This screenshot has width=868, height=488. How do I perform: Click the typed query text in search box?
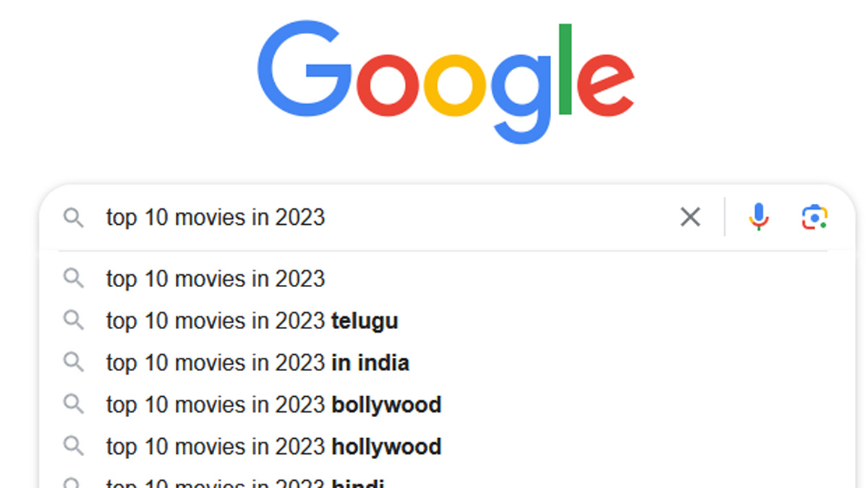pyautogui.click(x=216, y=217)
